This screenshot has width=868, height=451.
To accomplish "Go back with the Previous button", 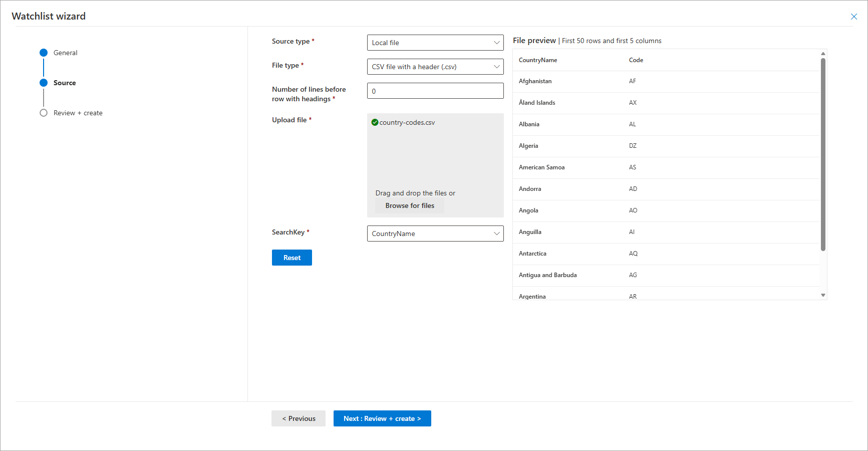I will [299, 418].
